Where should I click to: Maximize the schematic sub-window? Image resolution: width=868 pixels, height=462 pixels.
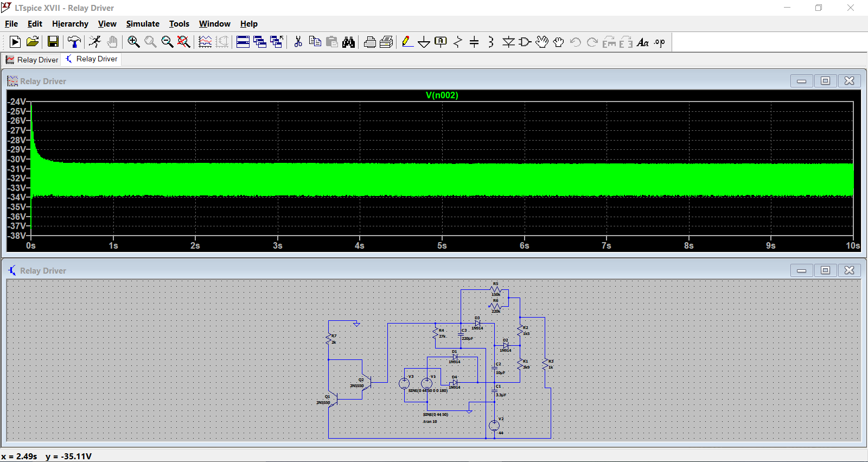(825, 270)
